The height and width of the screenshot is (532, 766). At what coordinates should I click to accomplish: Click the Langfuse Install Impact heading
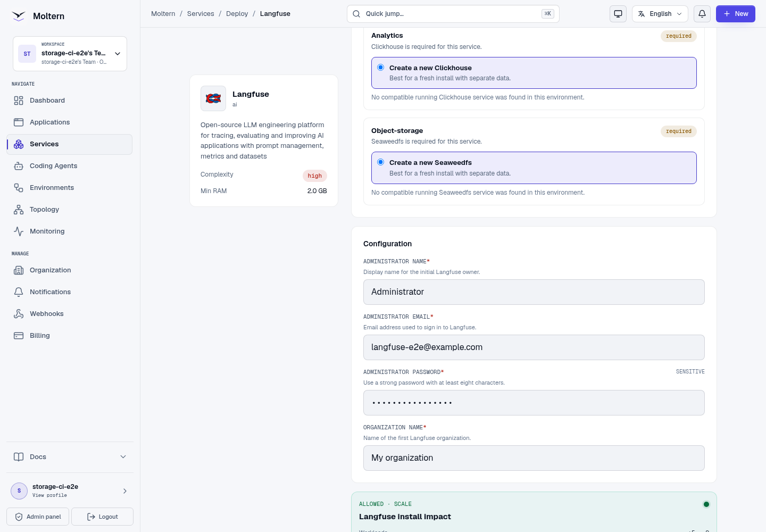click(405, 517)
